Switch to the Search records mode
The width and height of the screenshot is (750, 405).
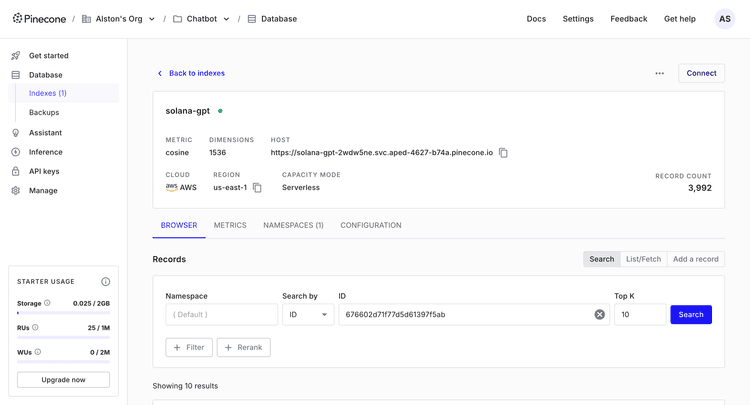(x=601, y=259)
